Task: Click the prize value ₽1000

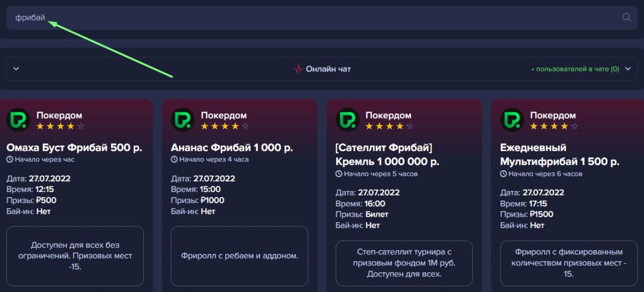Action: (212, 201)
